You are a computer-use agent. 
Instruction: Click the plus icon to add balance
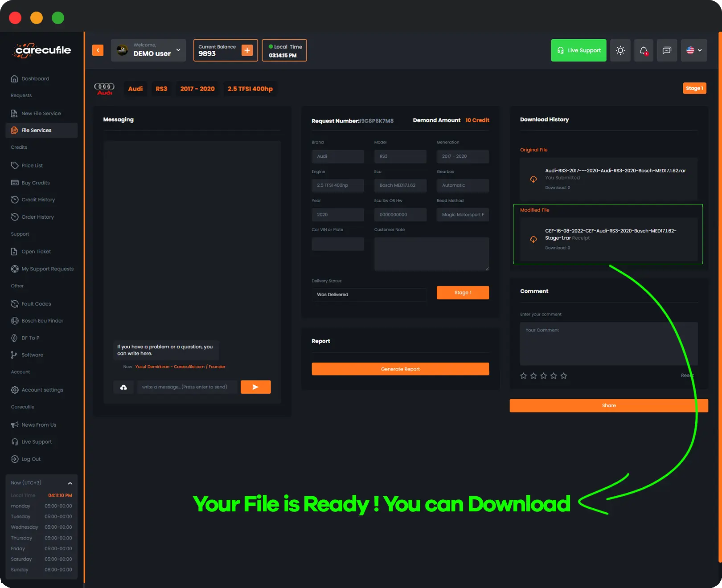[247, 50]
